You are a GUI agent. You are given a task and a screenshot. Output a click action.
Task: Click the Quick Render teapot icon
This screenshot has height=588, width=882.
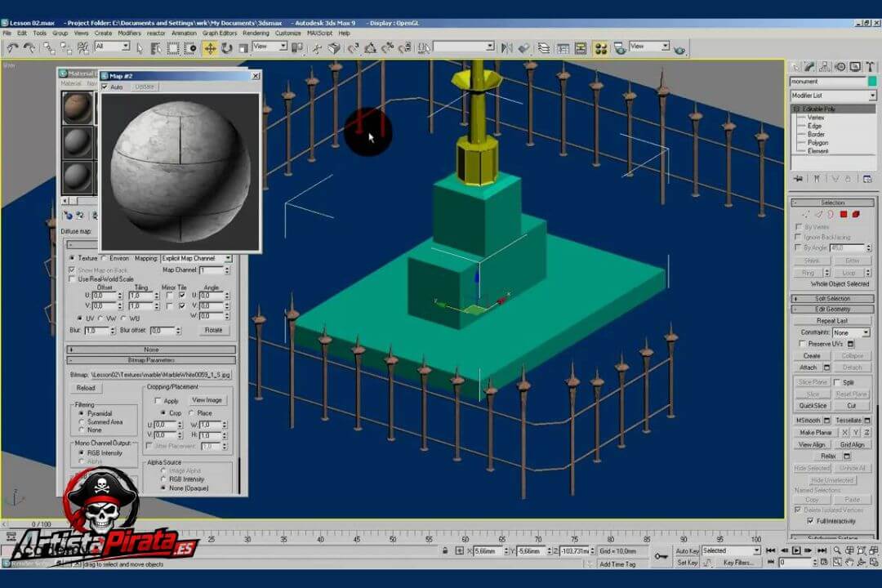[x=679, y=50]
